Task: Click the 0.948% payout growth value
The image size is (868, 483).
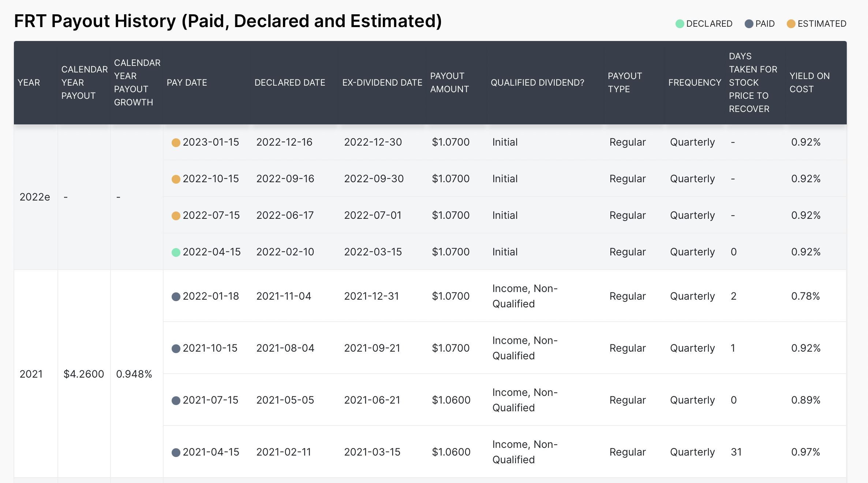Action: point(134,374)
